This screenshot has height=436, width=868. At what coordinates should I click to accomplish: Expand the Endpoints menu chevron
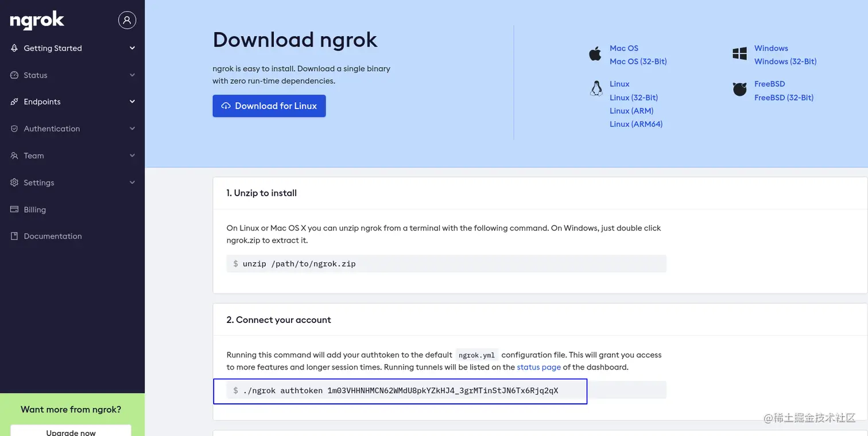pyautogui.click(x=132, y=102)
